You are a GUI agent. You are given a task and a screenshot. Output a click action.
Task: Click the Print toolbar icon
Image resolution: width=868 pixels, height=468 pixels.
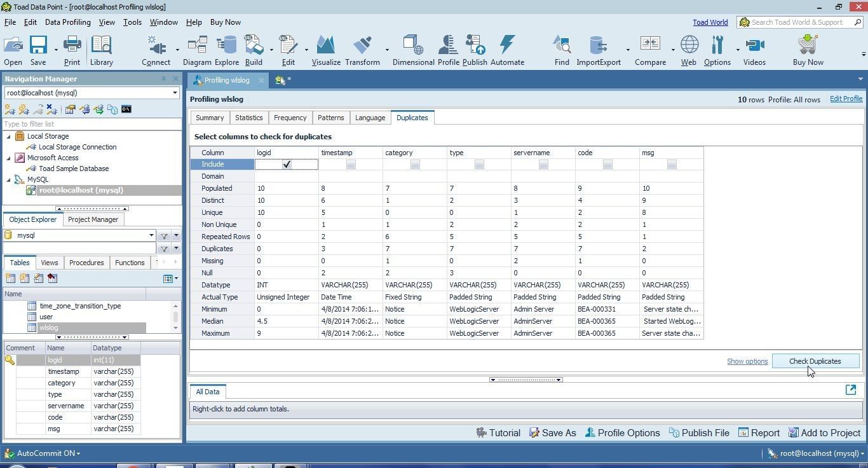pos(72,51)
